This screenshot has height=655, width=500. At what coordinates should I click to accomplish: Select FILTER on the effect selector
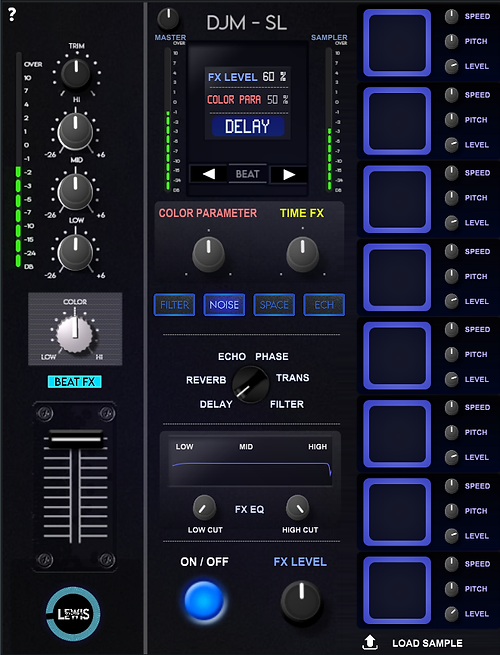point(287,404)
